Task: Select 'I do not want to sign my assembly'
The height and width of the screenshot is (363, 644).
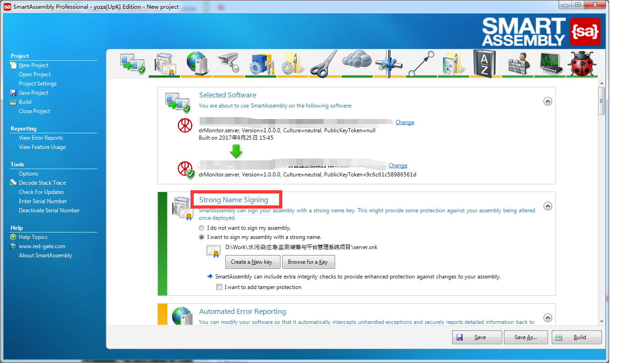Action: click(202, 228)
